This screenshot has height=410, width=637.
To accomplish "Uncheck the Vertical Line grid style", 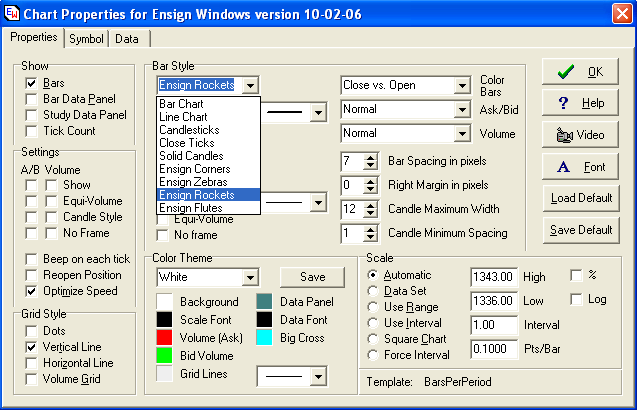I will (x=32, y=346).
